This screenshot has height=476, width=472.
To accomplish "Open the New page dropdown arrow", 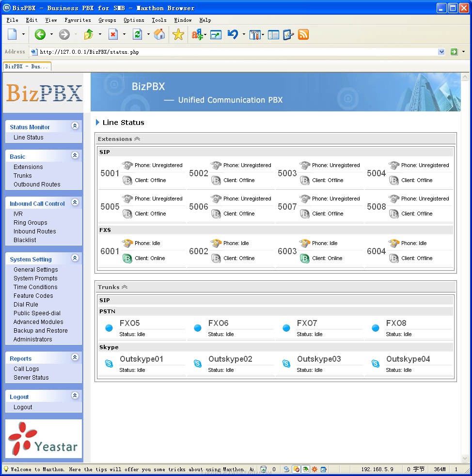I will coord(23,34).
